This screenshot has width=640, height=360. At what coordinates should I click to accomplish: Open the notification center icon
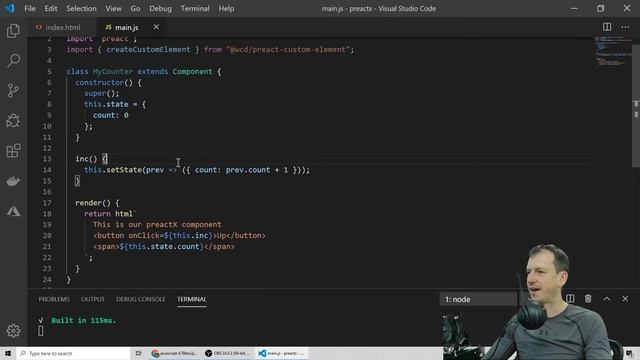629,353
